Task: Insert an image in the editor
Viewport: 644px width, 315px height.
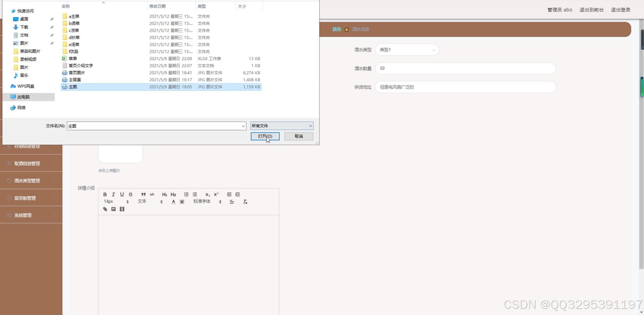Action: [113, 209]
